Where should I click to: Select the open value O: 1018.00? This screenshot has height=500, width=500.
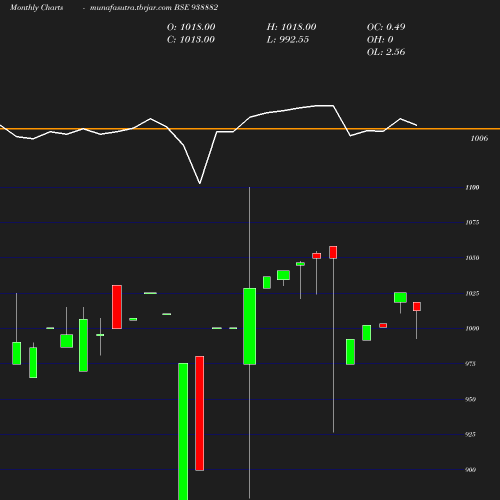191,27
